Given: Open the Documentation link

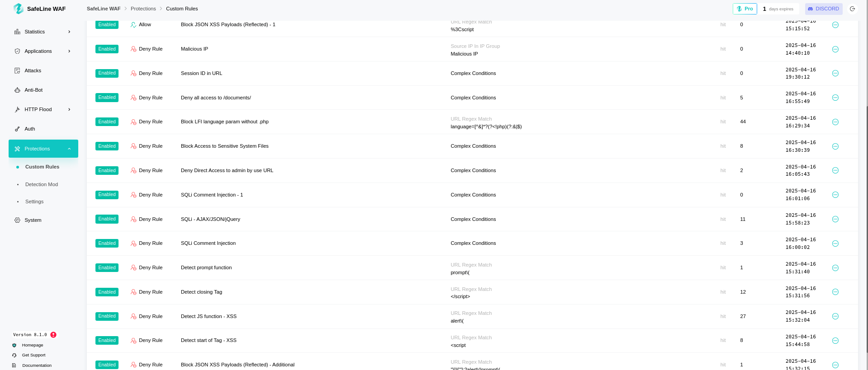Looking at the screenshot, I should pos(37,365).
